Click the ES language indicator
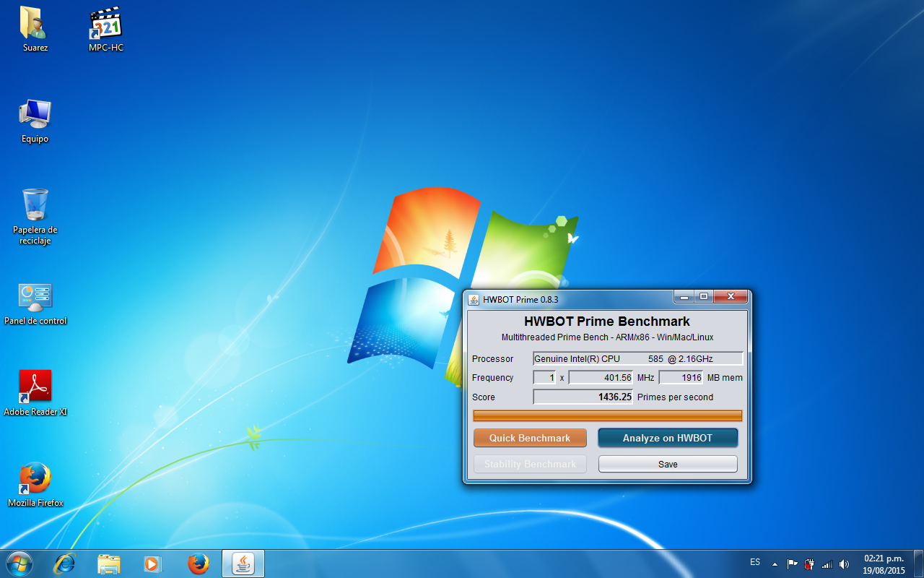 [x=755, y=562]
